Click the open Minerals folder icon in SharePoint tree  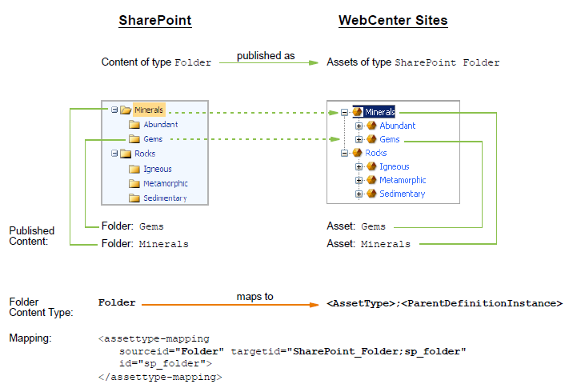126,110
